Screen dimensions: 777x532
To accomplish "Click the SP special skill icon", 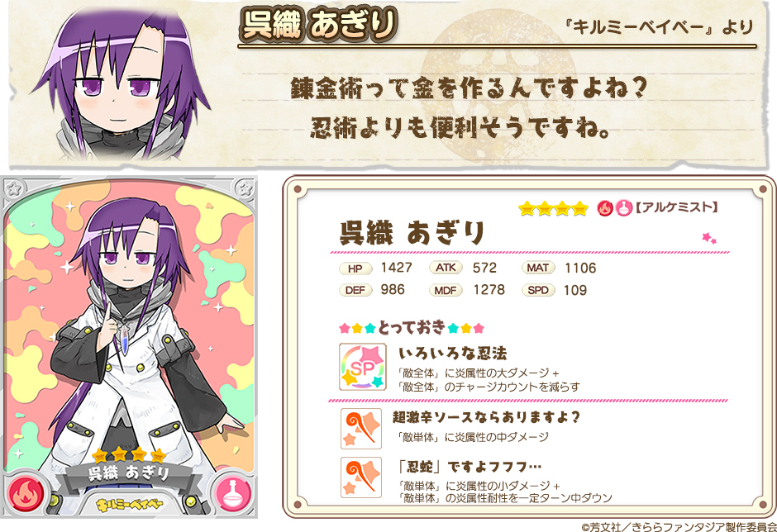I will pos(362,367).
